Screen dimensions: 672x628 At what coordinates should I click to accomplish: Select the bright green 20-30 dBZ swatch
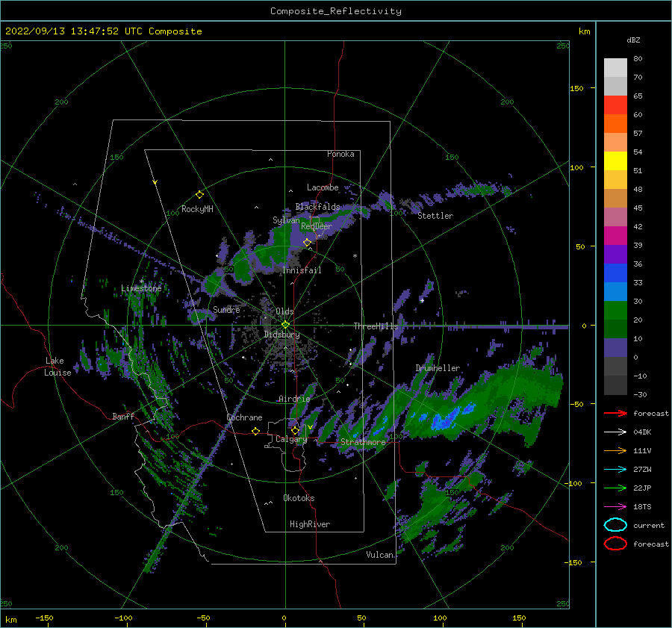[x=615, y=311]
